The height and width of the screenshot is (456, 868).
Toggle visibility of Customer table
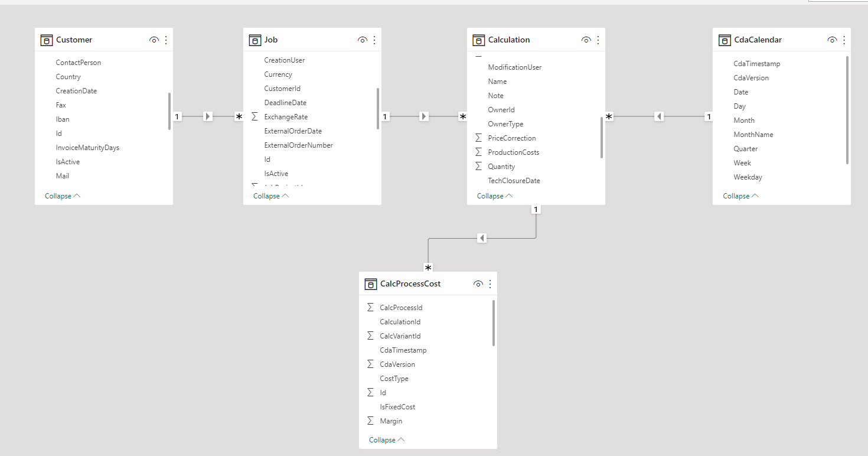point(154,40)
